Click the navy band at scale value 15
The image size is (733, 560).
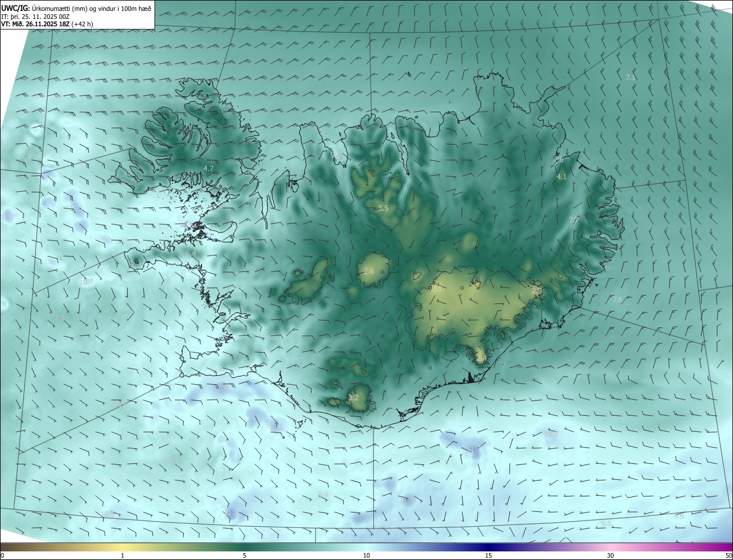coord(488,547)
